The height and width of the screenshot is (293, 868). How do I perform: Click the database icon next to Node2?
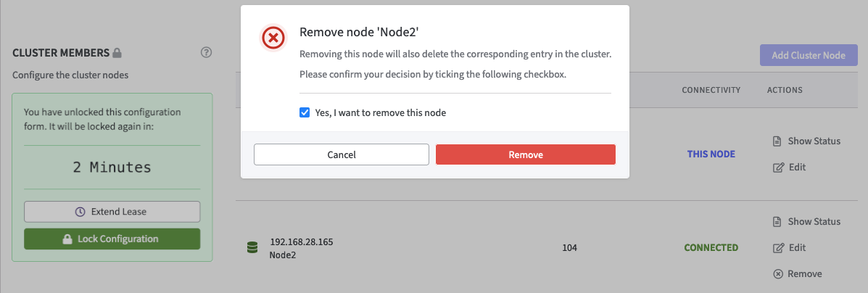tap(252, 248)
